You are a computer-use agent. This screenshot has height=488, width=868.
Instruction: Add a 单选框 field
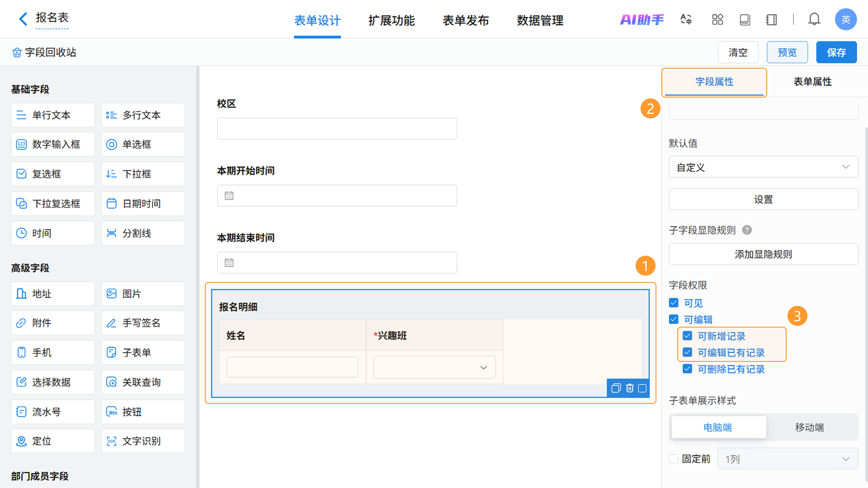[143, 145]
